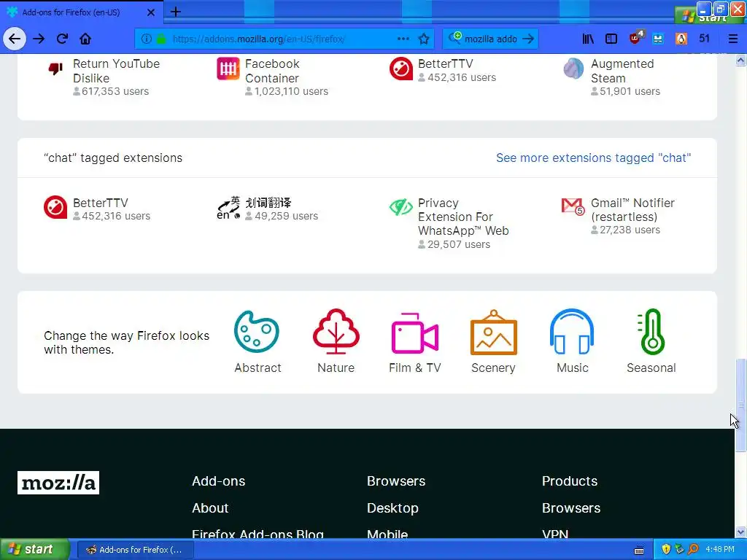Viewport: 747px width, 560px height.
Task: Close the Add-ons for Firefox tab
Action: click(x=150, y=12)
